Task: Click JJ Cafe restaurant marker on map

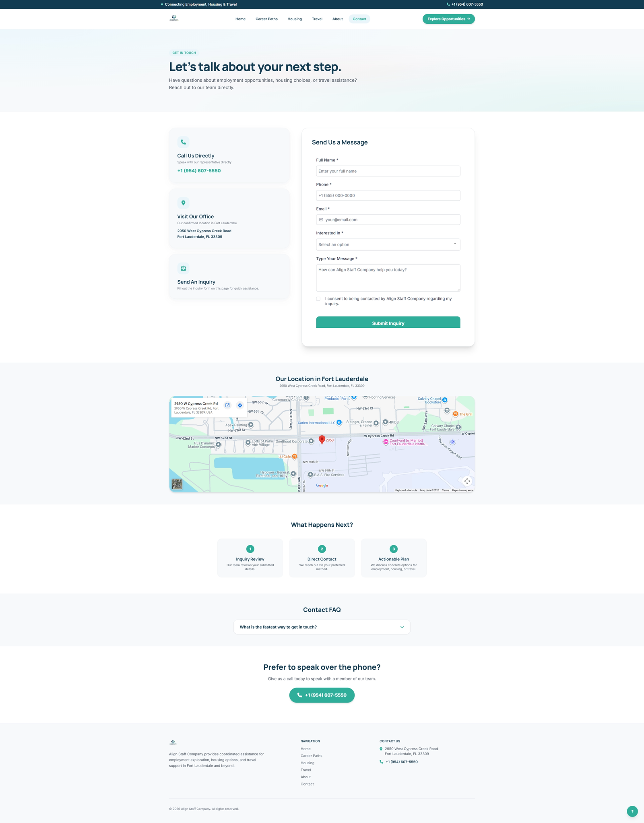Action: tap(295, 457)
